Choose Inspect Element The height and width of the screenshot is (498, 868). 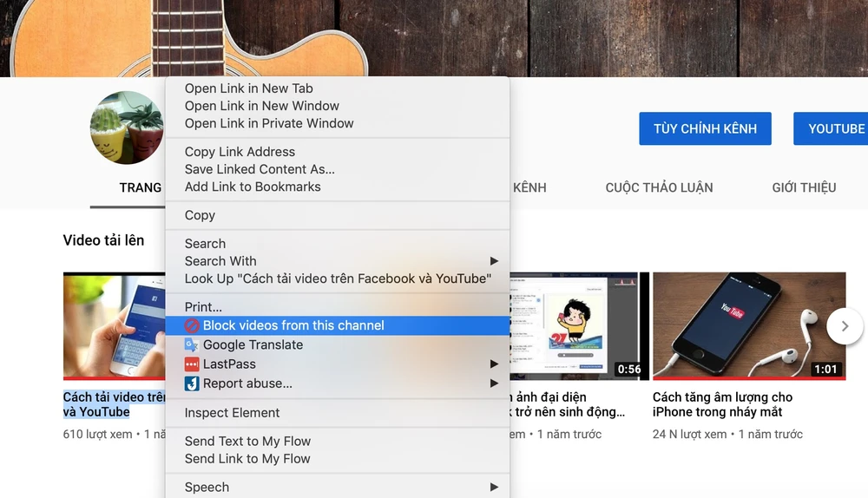pos(337,413)
